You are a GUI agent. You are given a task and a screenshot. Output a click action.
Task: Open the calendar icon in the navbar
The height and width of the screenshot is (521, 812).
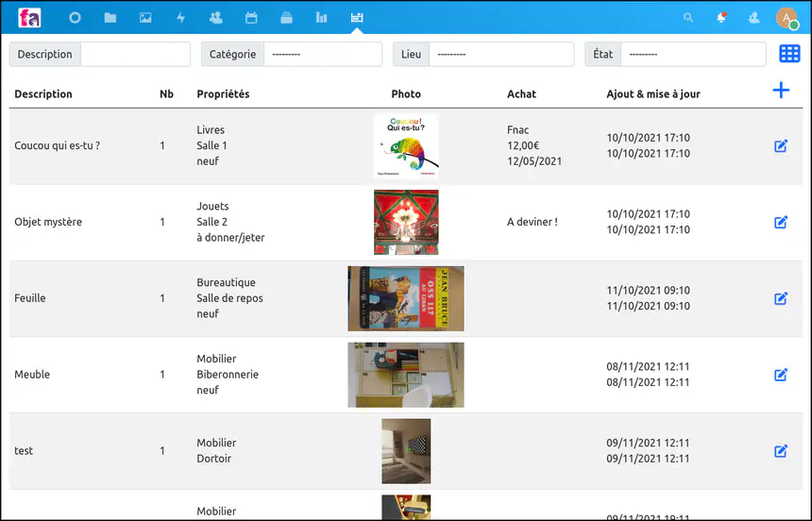point(251,18)
